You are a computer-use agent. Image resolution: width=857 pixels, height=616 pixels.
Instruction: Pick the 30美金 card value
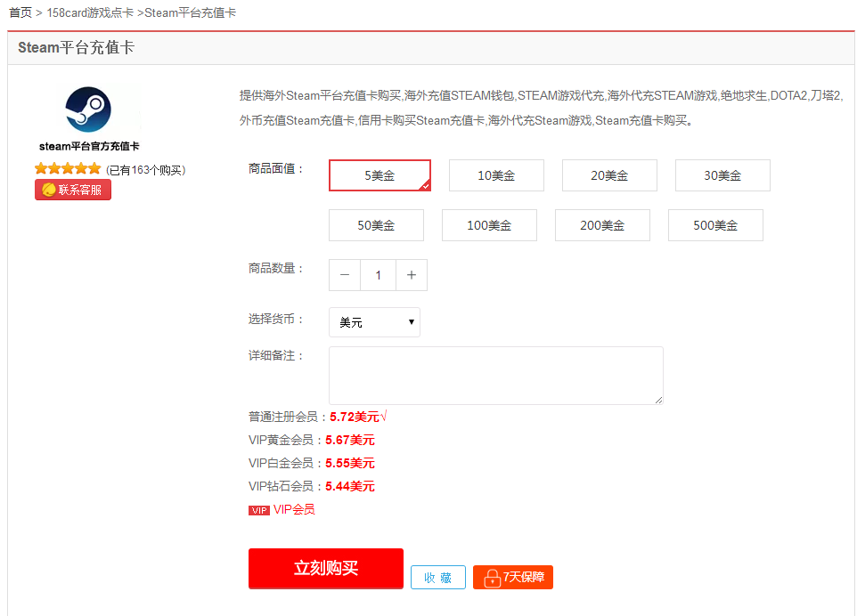coord(722,175)
